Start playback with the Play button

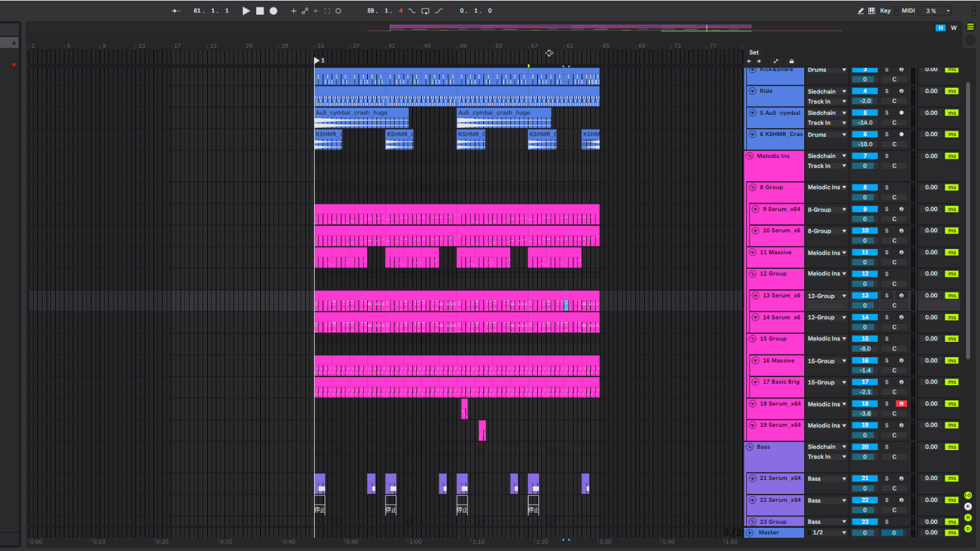click(x=246, y=11)
